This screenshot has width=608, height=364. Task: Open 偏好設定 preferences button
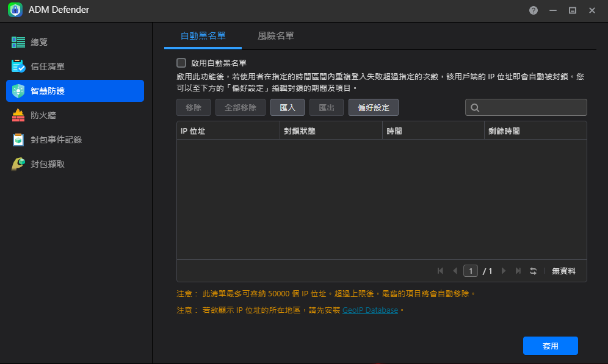[374, 107]
